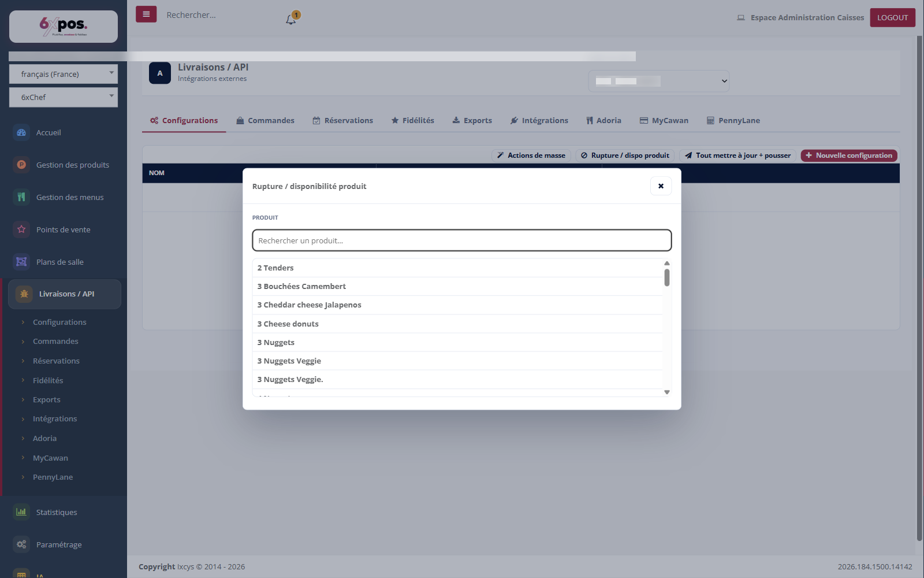The image size is (924, 578).
Task: Click the hamburger menu toggle button
Action: 146,14
